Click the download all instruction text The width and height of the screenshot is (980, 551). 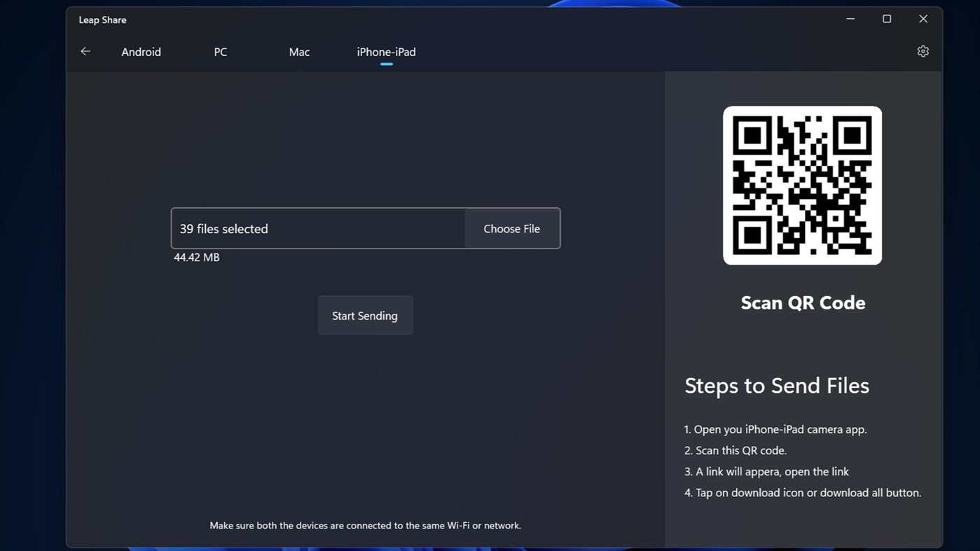[803, 492]
